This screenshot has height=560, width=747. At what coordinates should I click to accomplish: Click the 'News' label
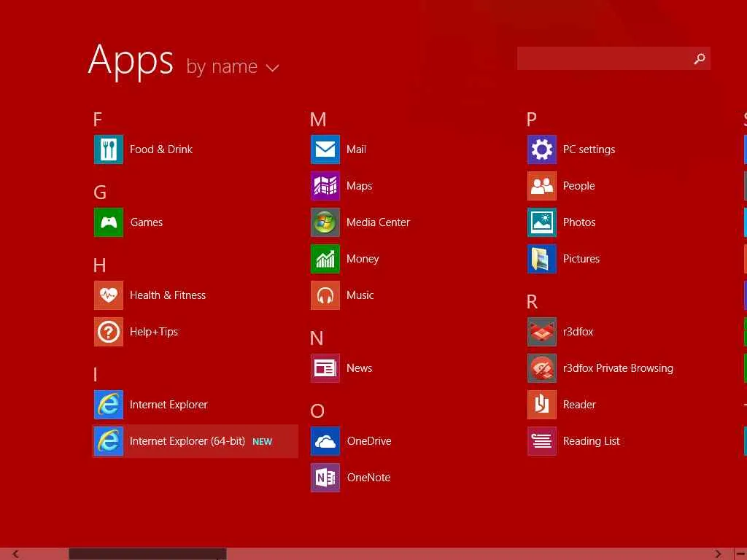pos(359,368)
